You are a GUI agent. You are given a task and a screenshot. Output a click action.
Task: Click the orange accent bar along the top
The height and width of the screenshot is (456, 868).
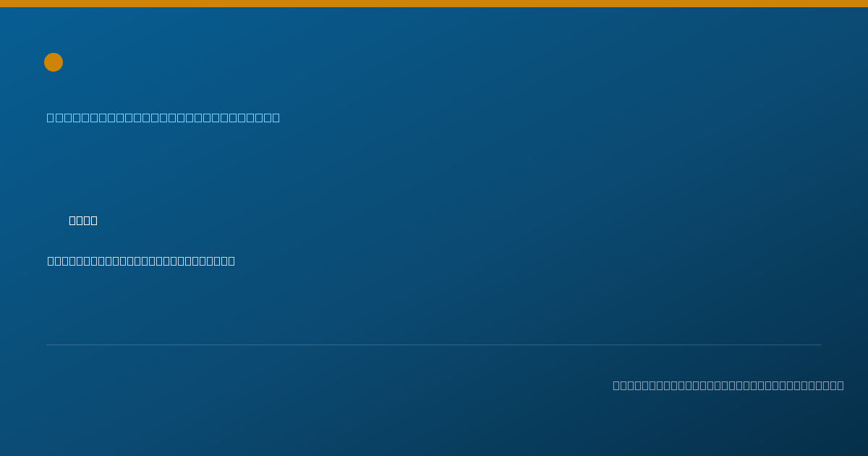[x=434, y=4]
